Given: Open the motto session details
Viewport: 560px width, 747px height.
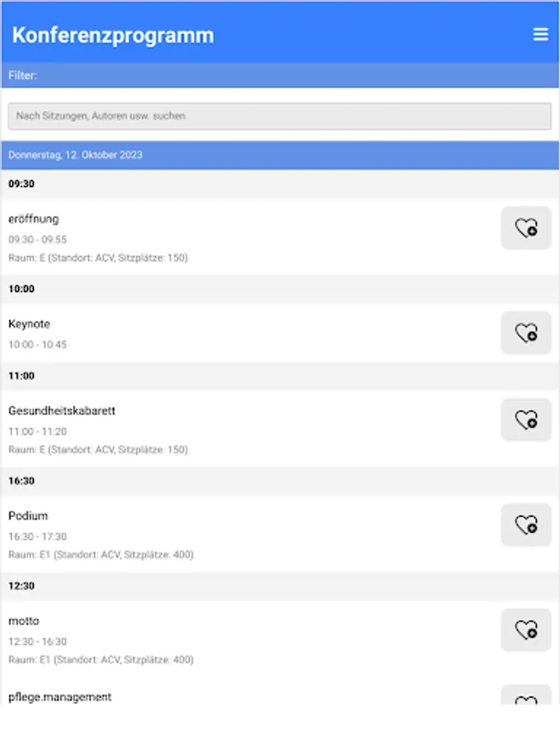Looking at the screenshot, I should [24, 621].
